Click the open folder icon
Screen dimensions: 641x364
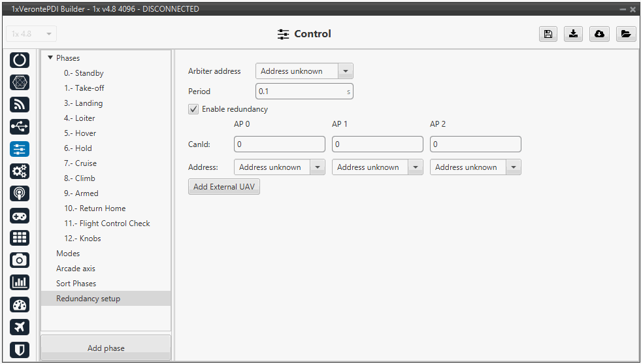(625, 34)
